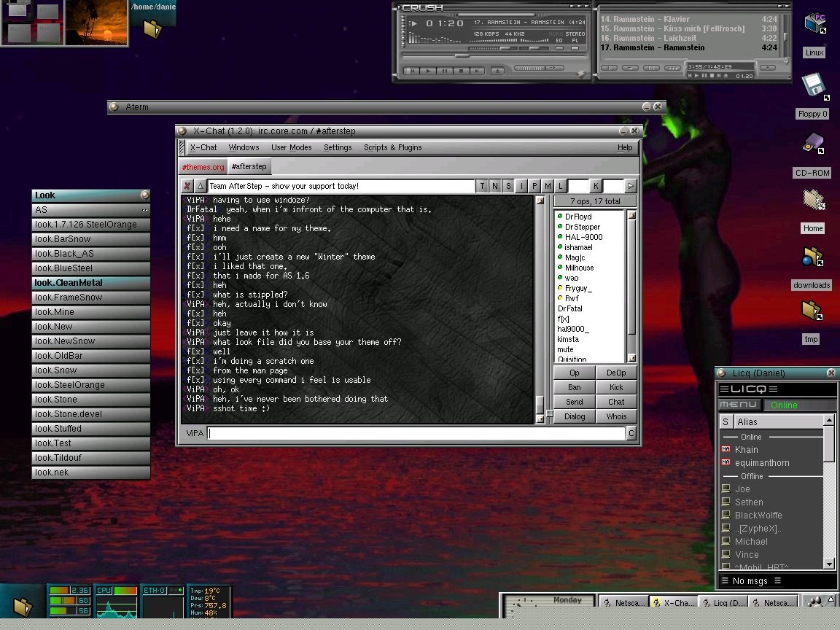
Task: Toggle channel mode T button
Action: (482, 186)
